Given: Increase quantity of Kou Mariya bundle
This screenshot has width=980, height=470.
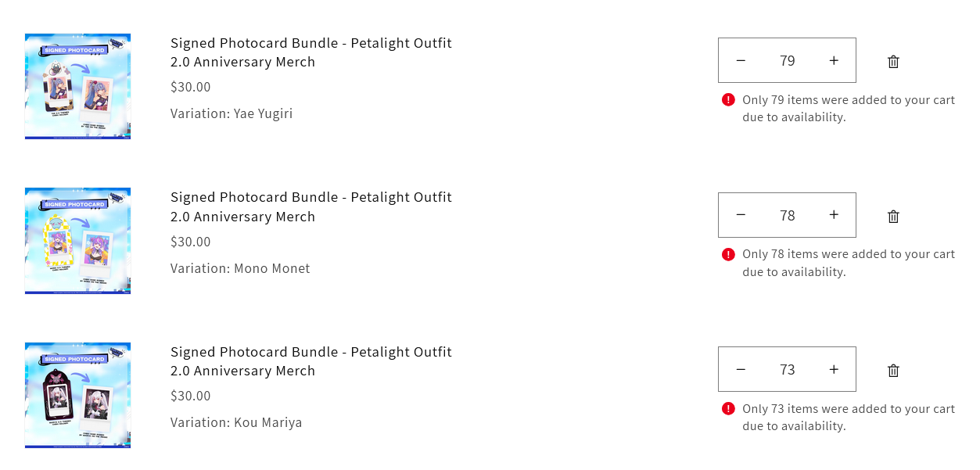Looking at the screenshot, I should [834, 369].
